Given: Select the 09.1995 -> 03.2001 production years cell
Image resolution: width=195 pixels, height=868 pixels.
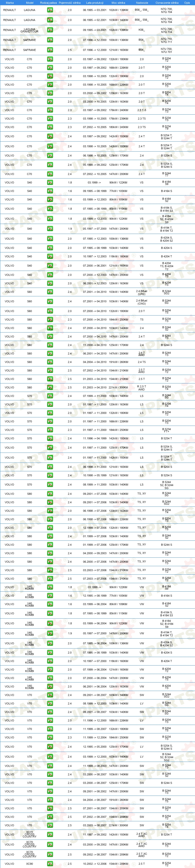Looking at the screenshot, I should (95, 30).
